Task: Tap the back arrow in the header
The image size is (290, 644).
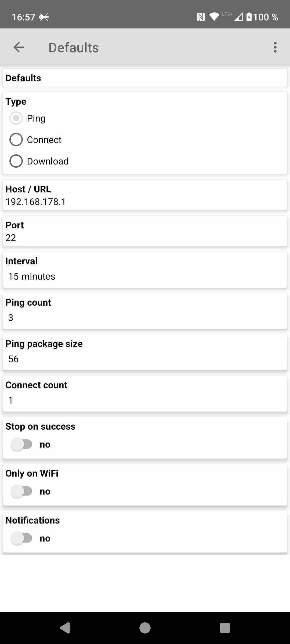Action: point(19,47)
